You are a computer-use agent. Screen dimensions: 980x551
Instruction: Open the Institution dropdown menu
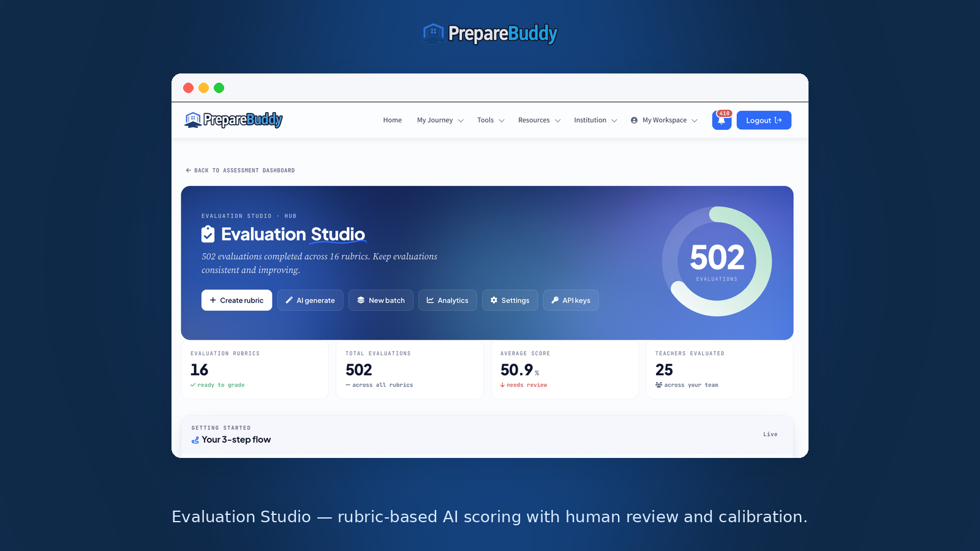(595, 121)
